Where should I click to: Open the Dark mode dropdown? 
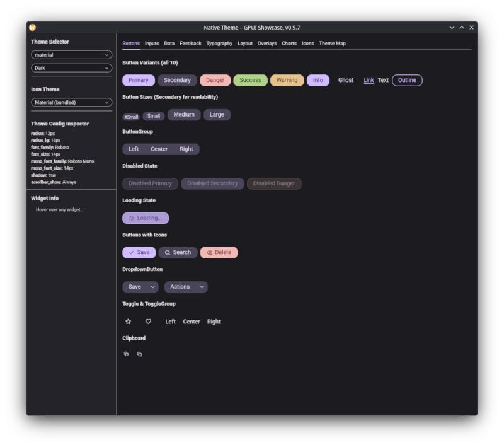click(x=71, y=68)
